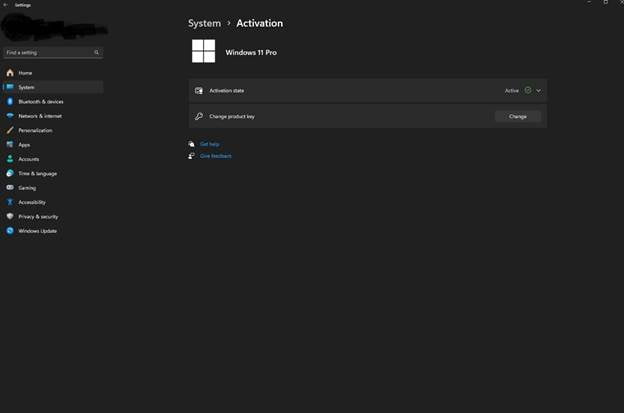Image resolution: width=624 pixels, height=413 pixels.
Task: Open the Home settings page
Action: pos(53,73)
